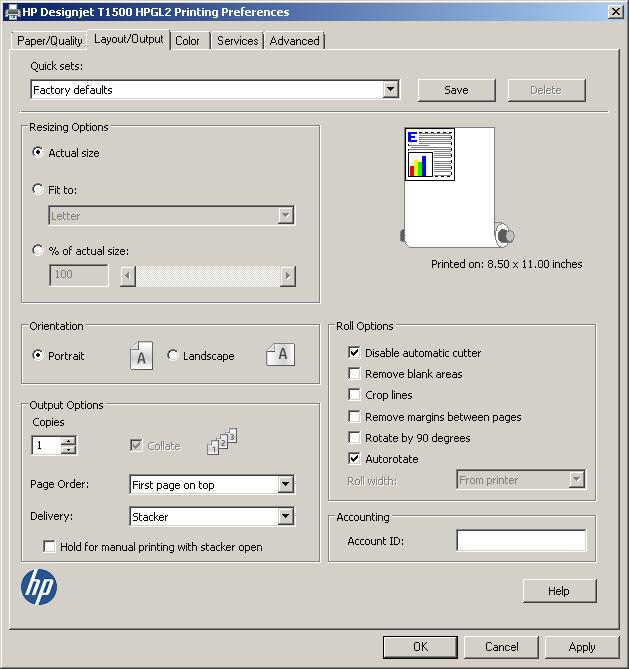
Task: Check Hold for manual printing with stacker open
Action: tap(50, 546)
